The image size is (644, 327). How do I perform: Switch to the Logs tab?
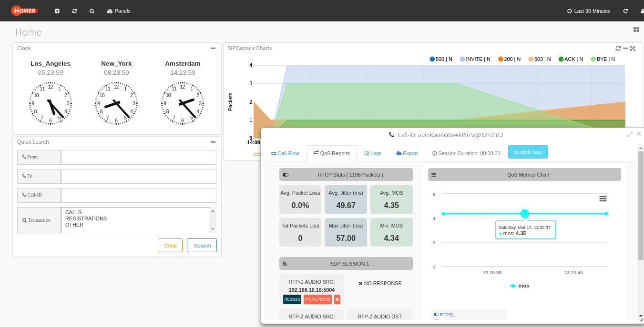click(373, 153)
